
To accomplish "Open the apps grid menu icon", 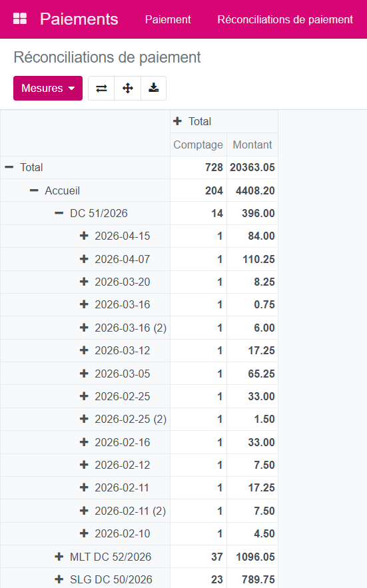I will [20, 19].
